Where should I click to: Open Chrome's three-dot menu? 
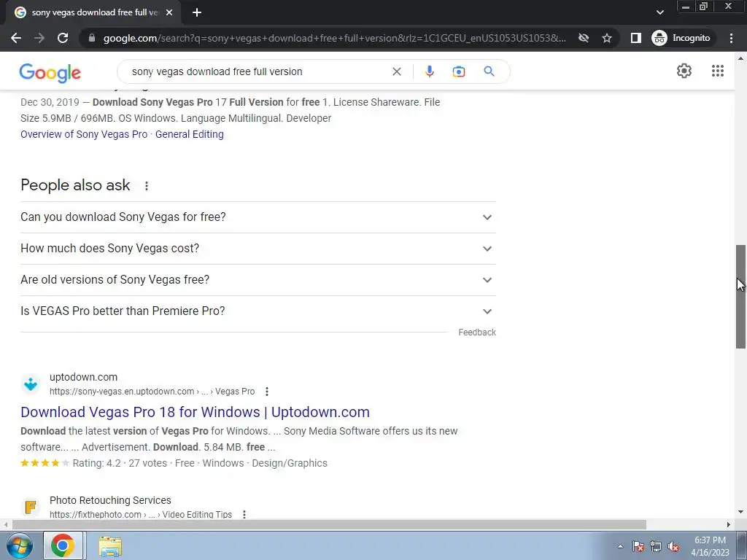click(x=731, y=38)
